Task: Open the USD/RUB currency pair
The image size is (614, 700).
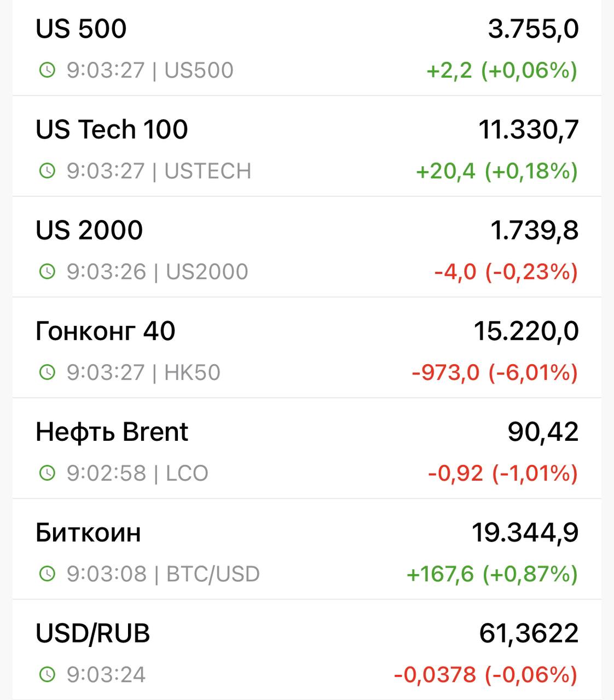Action: [92, 633]
